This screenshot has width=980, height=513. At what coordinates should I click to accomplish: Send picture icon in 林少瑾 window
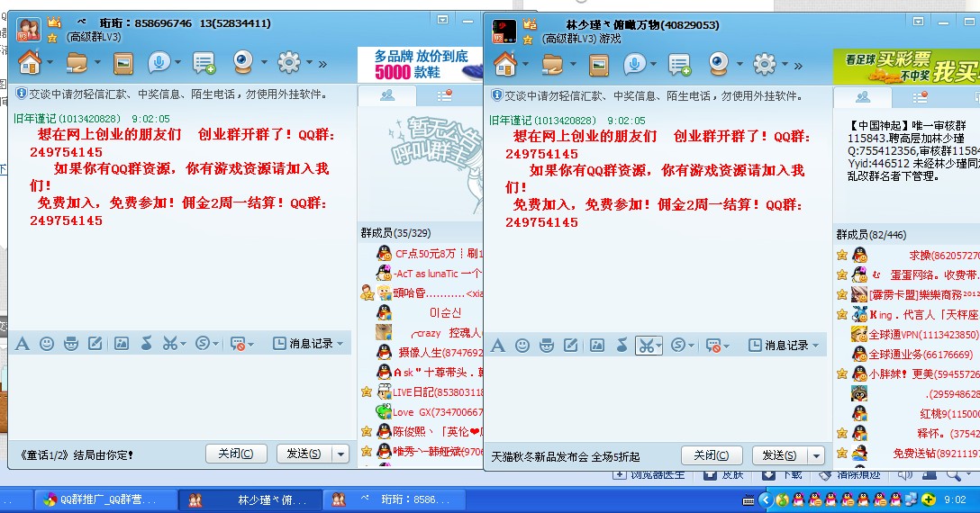click(x=597, y=346)
